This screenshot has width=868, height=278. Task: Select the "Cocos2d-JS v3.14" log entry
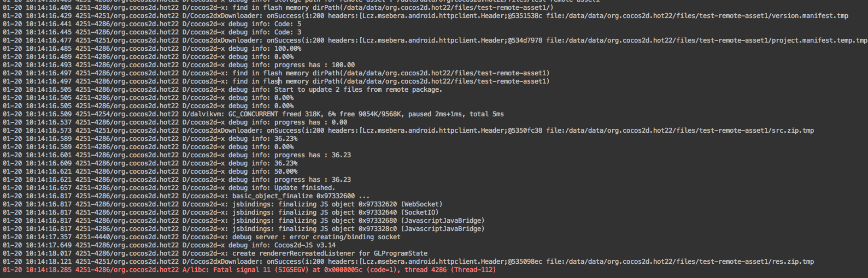point(305,245)
